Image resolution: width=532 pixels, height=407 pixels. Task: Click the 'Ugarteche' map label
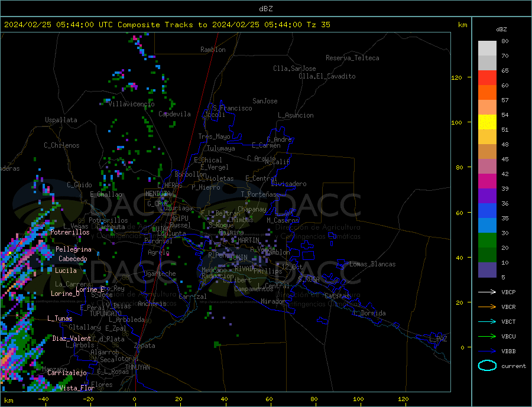click(x=160, y=273)
